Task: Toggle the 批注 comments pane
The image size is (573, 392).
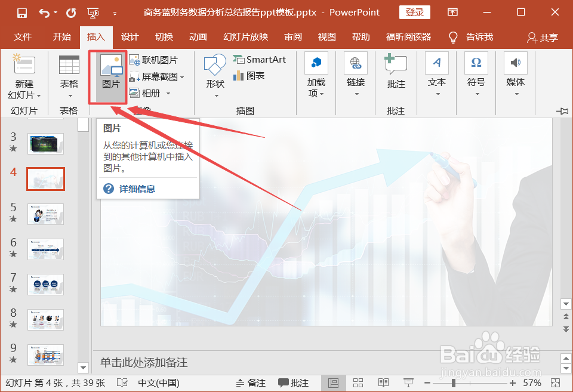Action: pos(292,382)
